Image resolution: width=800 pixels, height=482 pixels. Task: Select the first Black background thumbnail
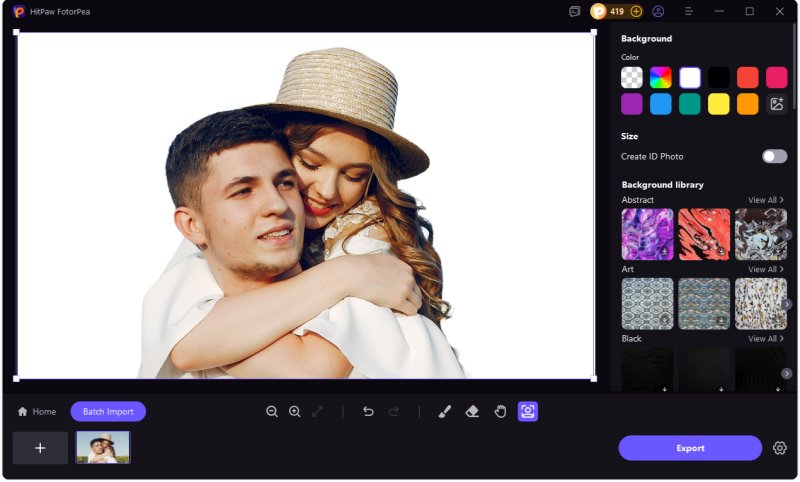pyautogui.click(x=647, y=370)
